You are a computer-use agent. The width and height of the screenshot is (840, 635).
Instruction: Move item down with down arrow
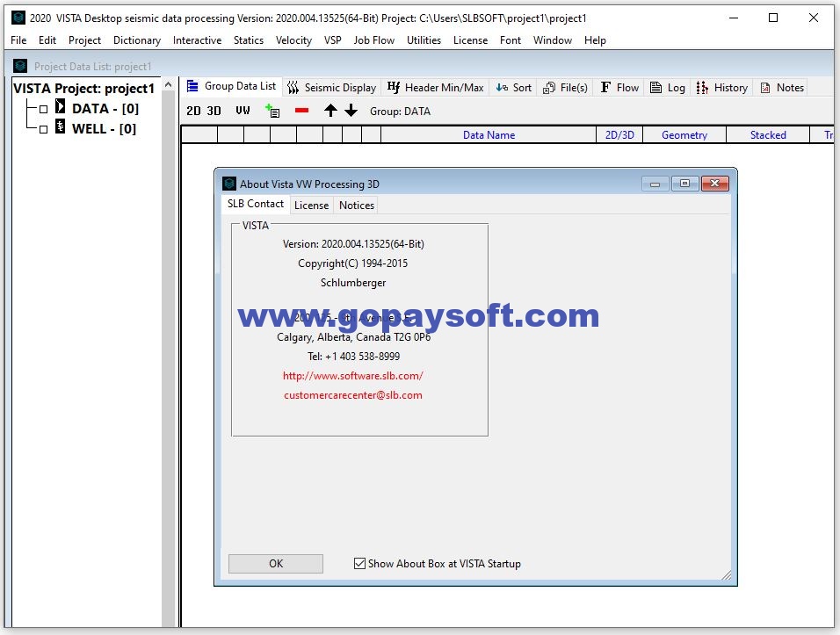click(x=351, y=111)
